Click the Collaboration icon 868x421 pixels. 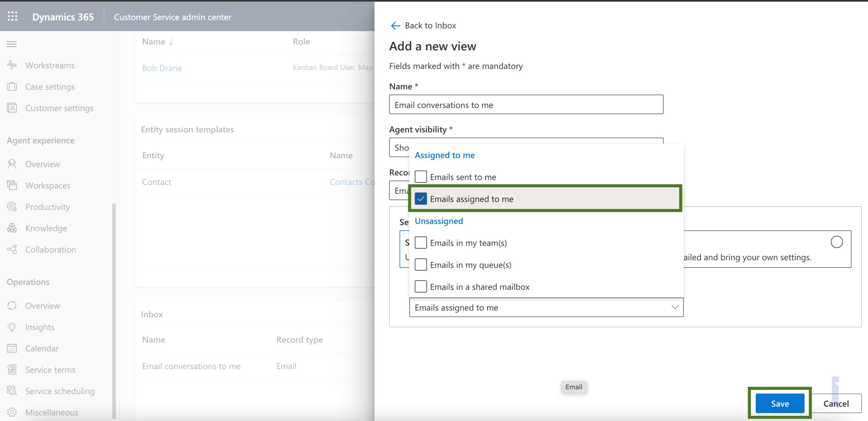click(x=12, y=249)
